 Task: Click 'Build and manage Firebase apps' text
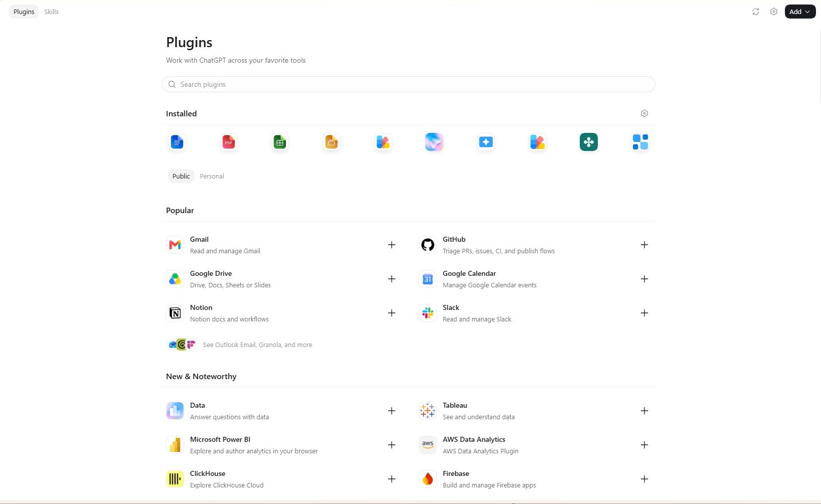click(x=489, y=485)
